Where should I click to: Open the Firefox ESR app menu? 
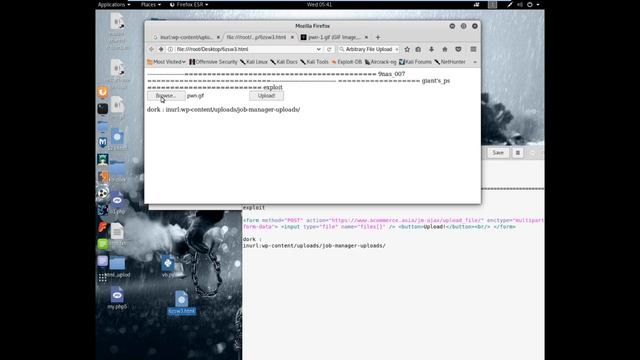[x=189, y=4]
